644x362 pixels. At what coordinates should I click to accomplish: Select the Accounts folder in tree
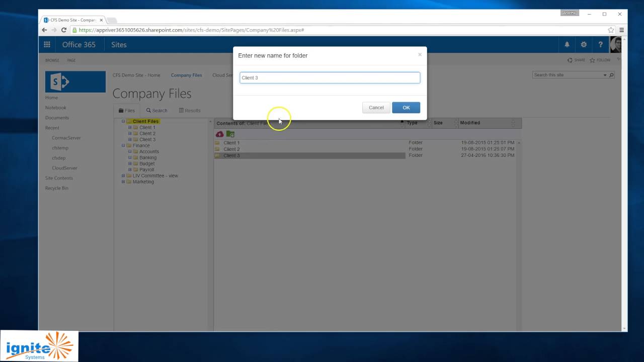coord(149,151)
